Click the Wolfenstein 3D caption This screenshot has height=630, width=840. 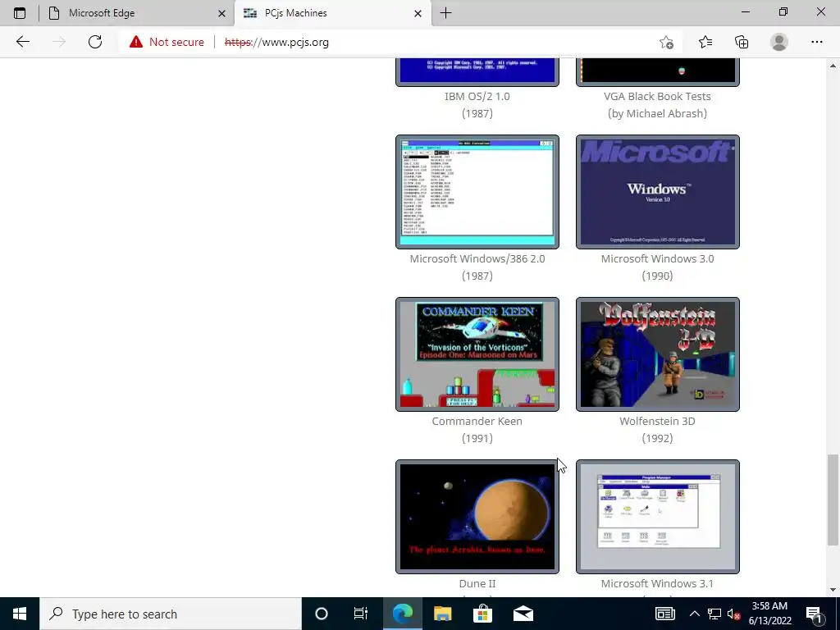pos(657,421)
